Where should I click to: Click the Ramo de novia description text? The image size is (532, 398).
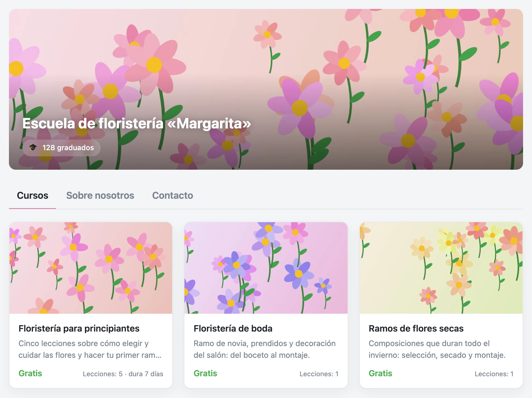point(265,349)
